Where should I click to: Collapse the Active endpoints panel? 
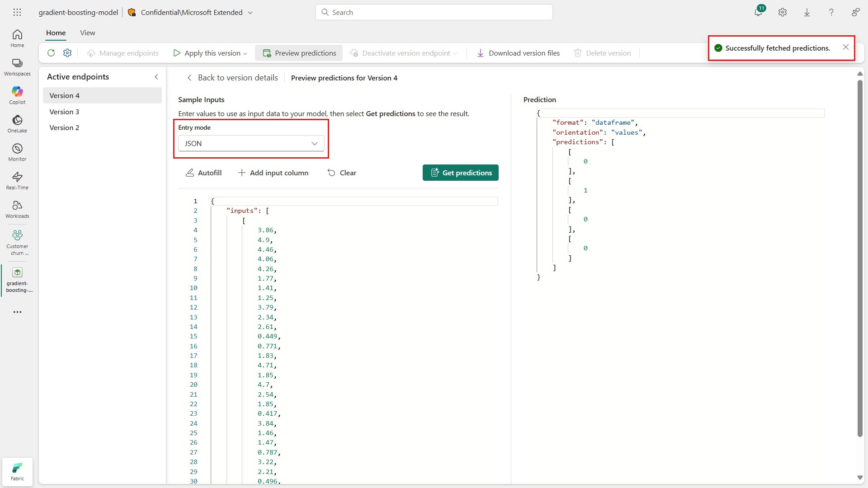(x=156, y=77)
